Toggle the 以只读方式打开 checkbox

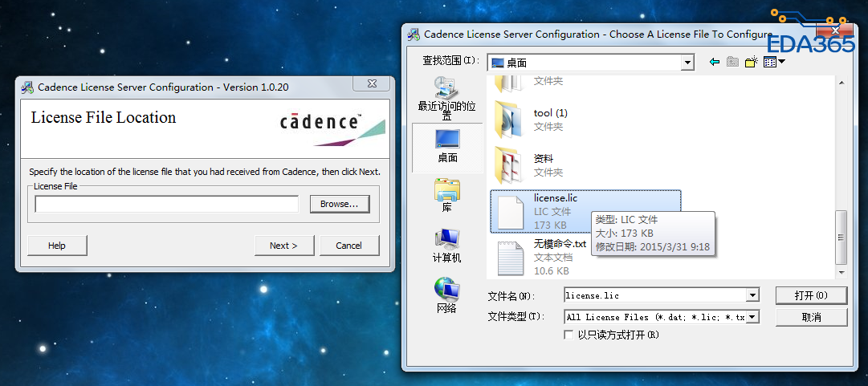[568, 335]
